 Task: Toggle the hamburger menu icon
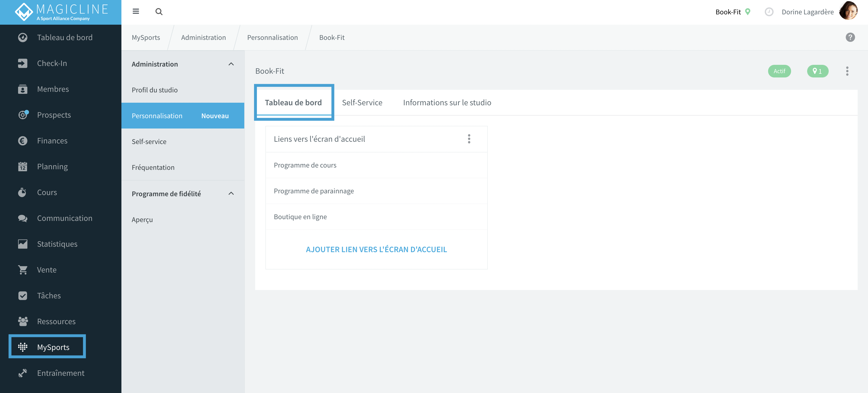click(136, 11)
